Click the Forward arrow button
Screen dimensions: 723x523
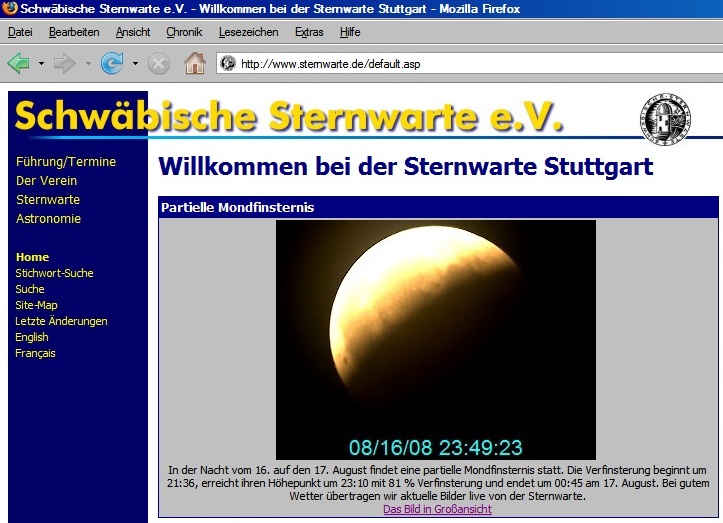[65, 63]
